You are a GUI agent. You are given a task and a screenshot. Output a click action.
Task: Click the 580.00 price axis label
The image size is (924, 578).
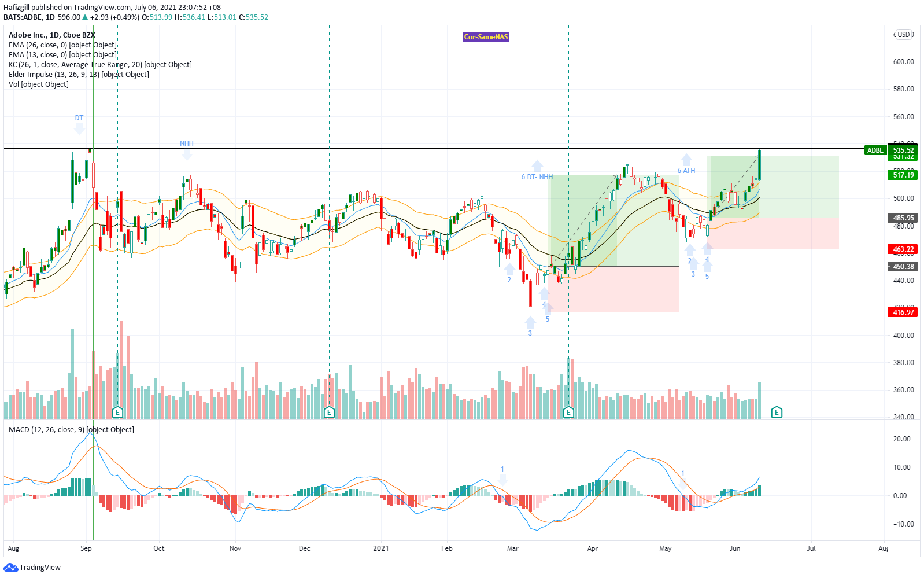click(903, 89)
